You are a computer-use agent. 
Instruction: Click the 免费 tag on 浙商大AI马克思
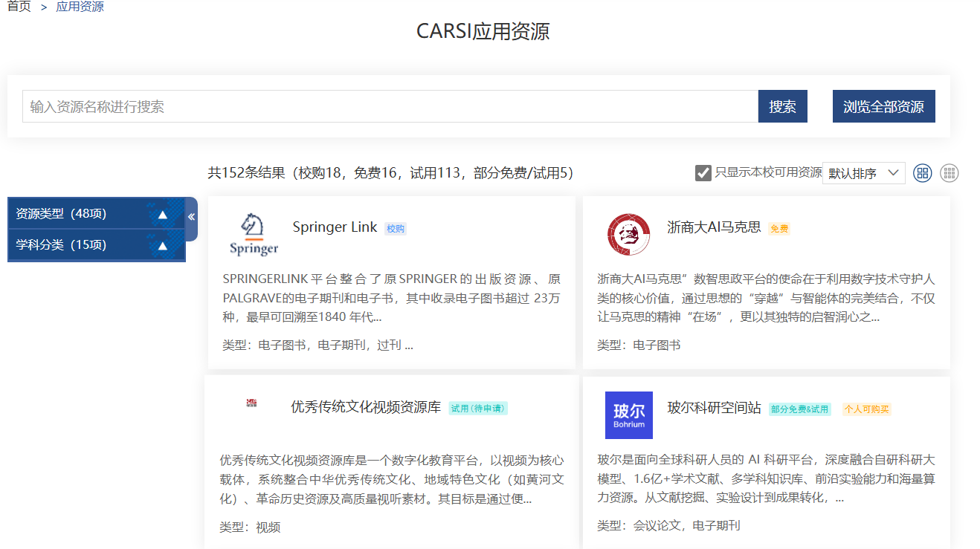(779, 229)
